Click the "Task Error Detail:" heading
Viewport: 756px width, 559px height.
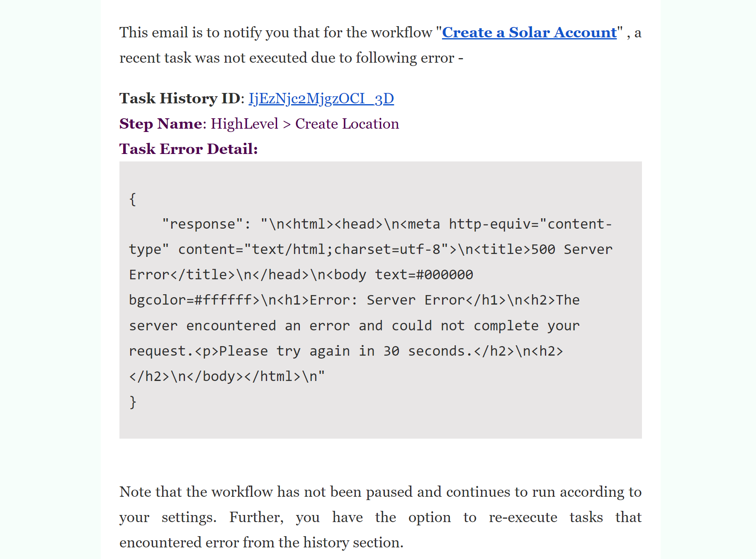(189, 149)
